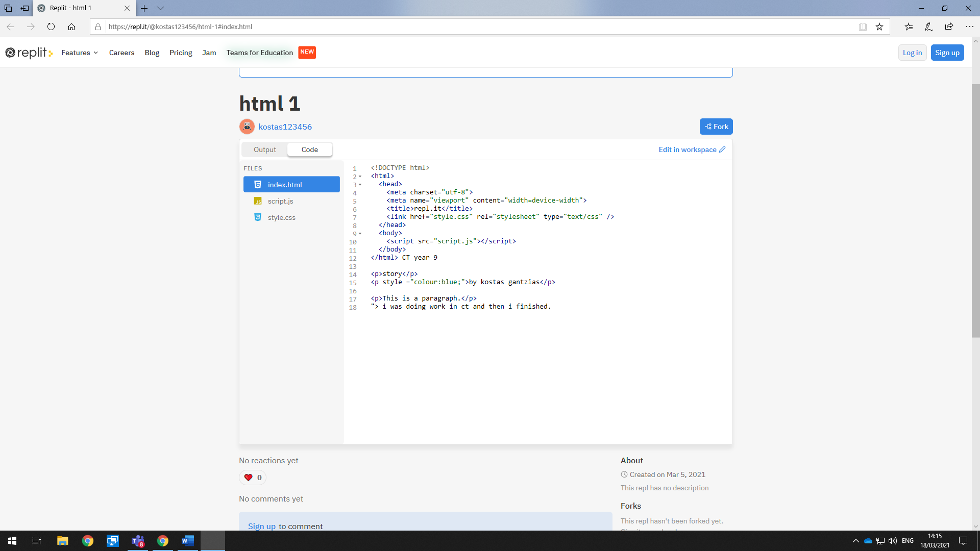Click Sign up to comment link
This screenshot has width=980, height=551.
point(262,526)
